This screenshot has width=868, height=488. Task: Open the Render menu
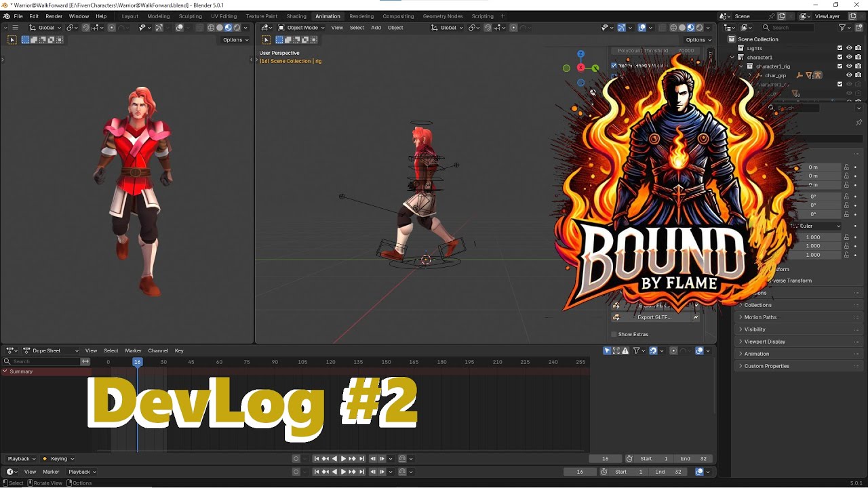pos(54,16)
